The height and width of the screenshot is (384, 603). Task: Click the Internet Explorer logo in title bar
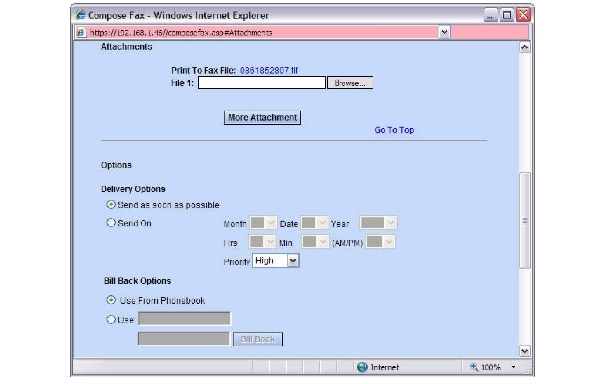coord(81,15)
